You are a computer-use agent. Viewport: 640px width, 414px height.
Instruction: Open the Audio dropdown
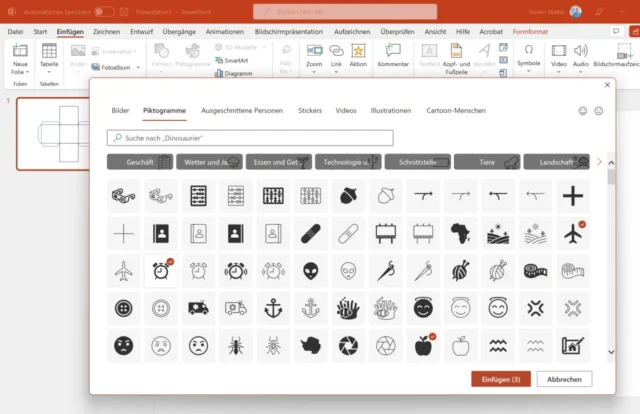click(581, 72)
